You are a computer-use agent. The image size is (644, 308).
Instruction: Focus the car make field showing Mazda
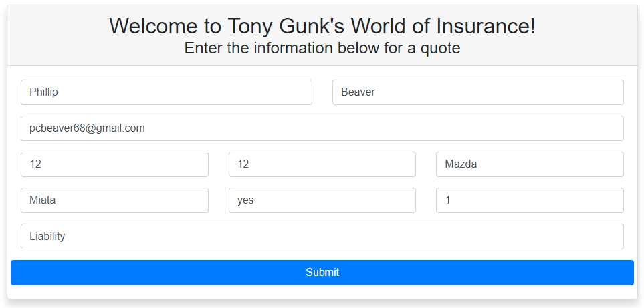click(530, 164)
